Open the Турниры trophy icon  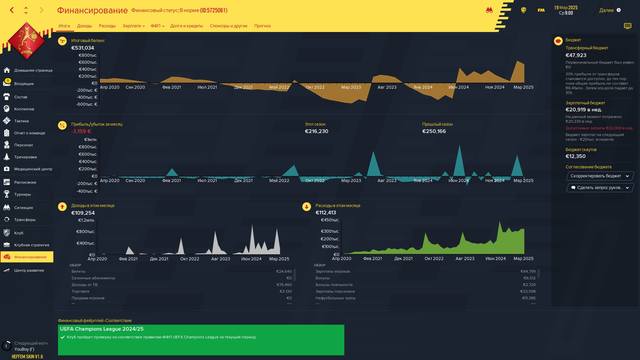[7, 194]
